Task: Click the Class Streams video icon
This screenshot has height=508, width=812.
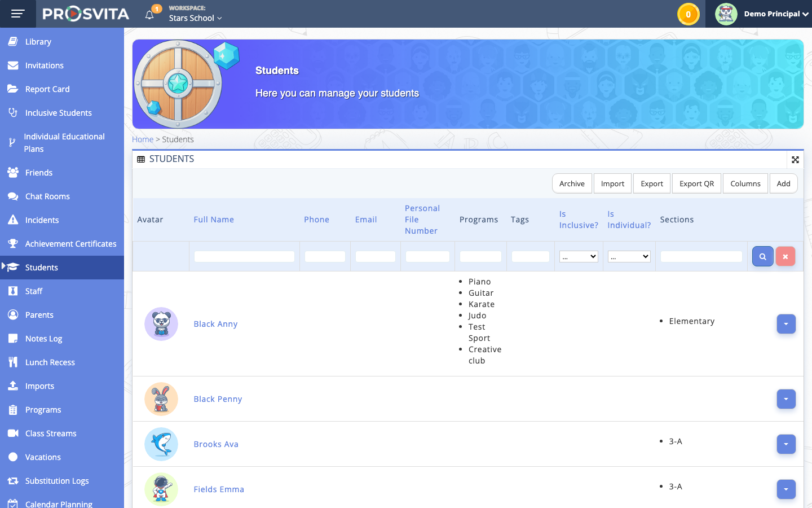Action: click(x=13, y=433)
